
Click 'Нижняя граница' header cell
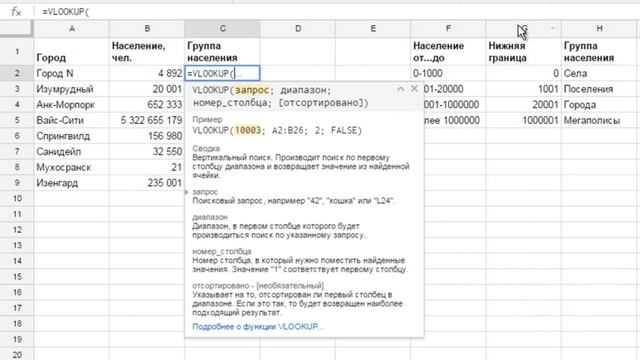[x=524, y=51]
